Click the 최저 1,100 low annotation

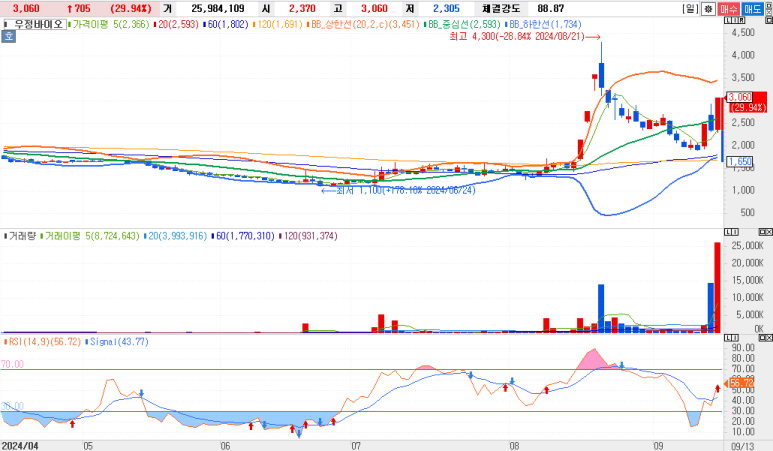point(399,190)
